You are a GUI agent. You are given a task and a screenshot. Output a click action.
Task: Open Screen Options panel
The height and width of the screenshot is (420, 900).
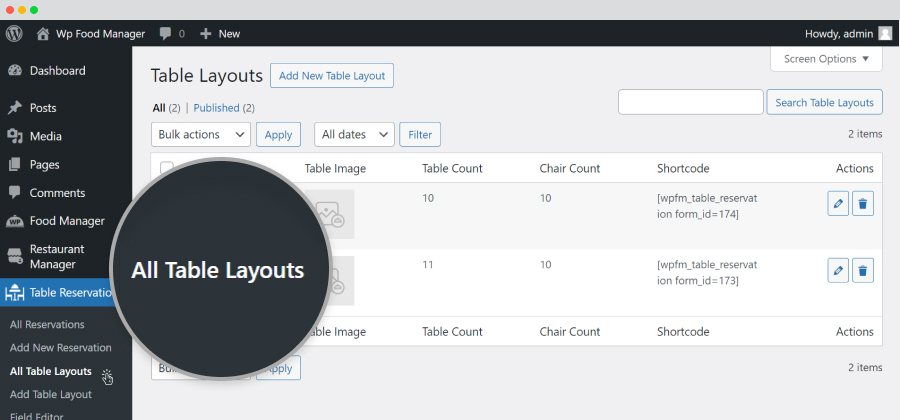pyautogui.click(x=827, y=59)
